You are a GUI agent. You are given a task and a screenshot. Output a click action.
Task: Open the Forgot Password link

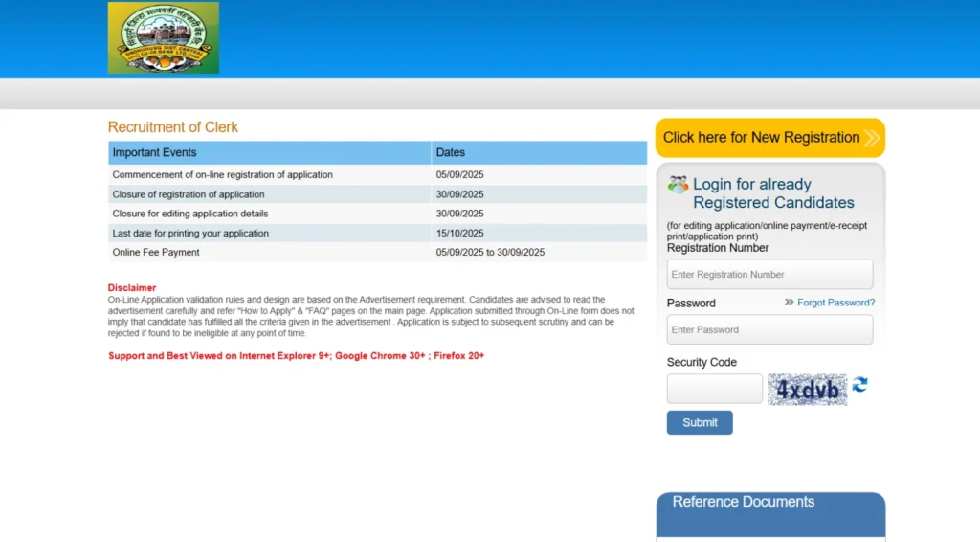click(835, 303)
